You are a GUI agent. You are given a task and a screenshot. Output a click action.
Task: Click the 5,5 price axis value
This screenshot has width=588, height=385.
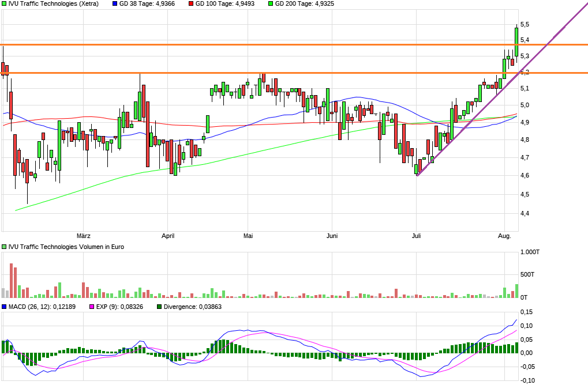pyautogui.click(x=525, y=24)
